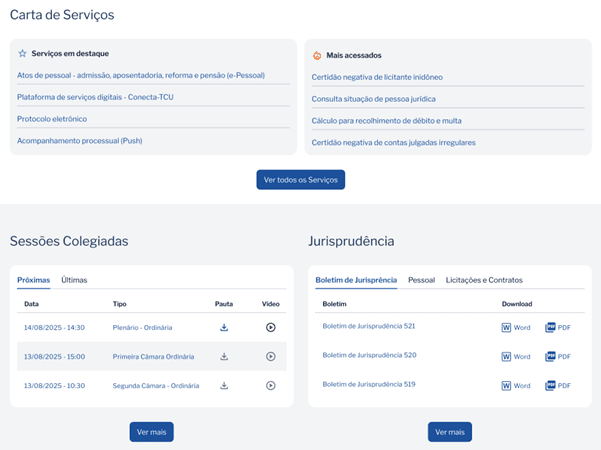Play video for Segunda Câmara - Ordinária
The height and width of the screenshot is (450, 601).
click(270, 385)
